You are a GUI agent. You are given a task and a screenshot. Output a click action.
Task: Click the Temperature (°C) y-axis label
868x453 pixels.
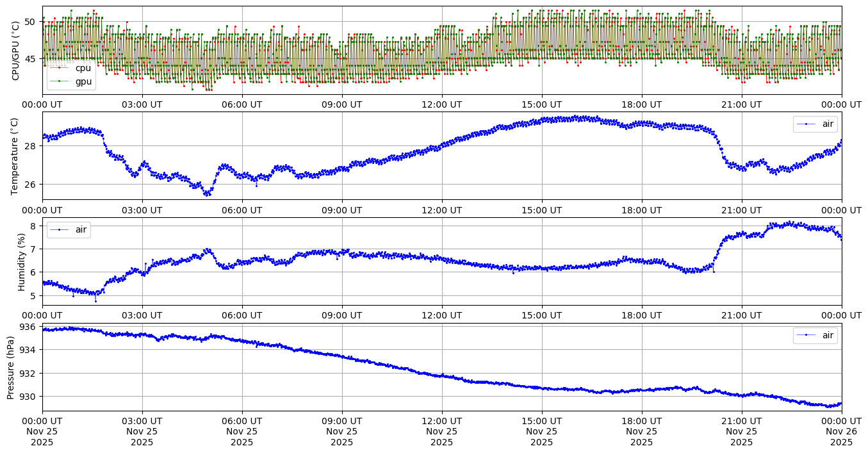(16, 156)
